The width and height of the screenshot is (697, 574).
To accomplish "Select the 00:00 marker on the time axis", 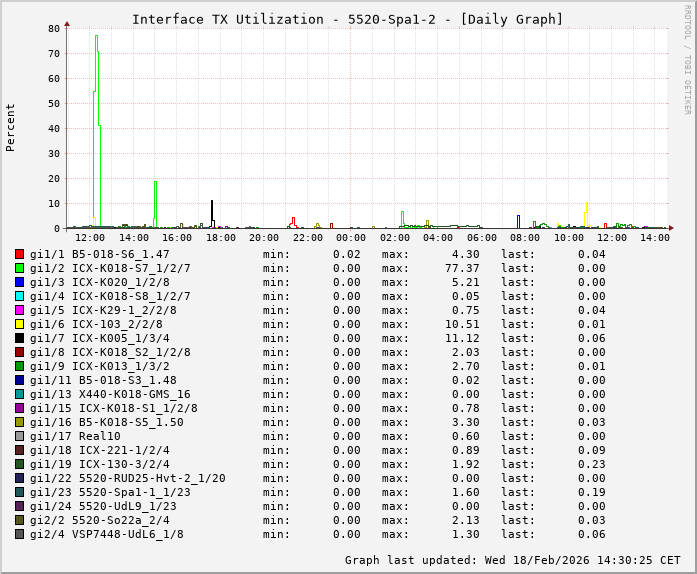I will click(351, 238).
